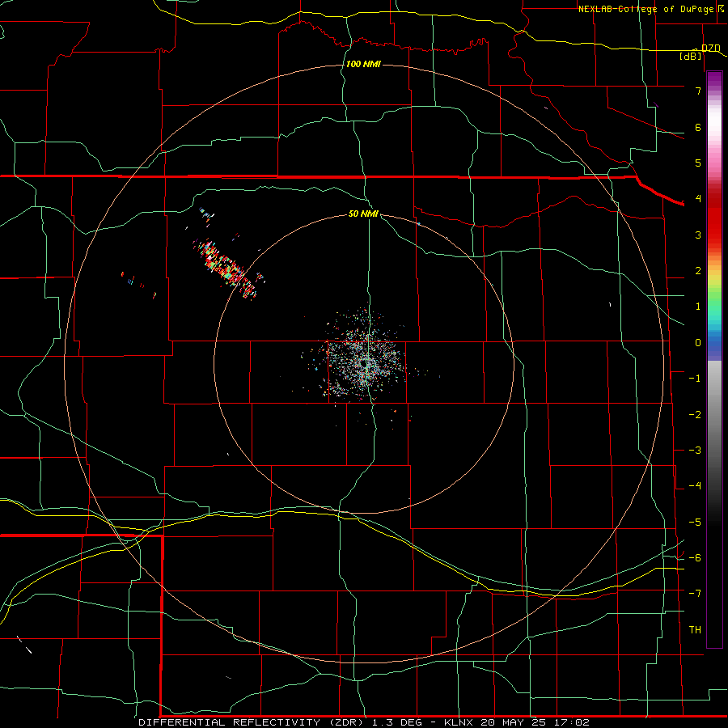Click the TH threshold label on the legend

tap(695, 630)
